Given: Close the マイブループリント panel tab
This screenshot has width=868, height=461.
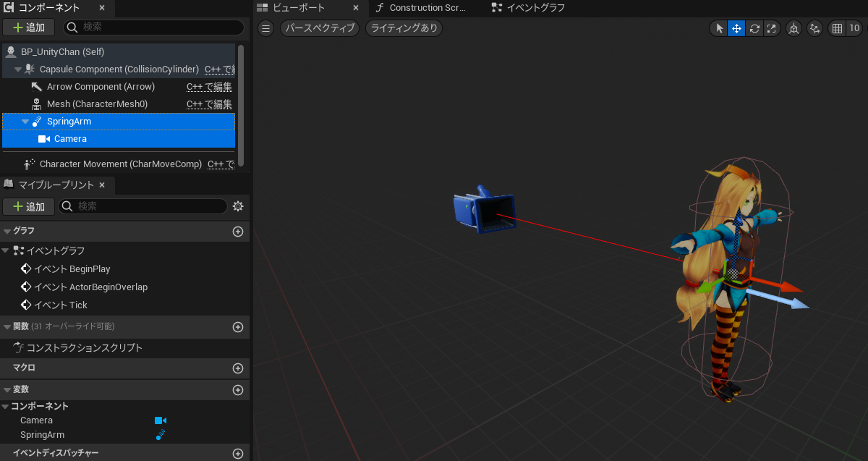Looking at the screenshot, I should pyautogui.click(x=102, y=185).
